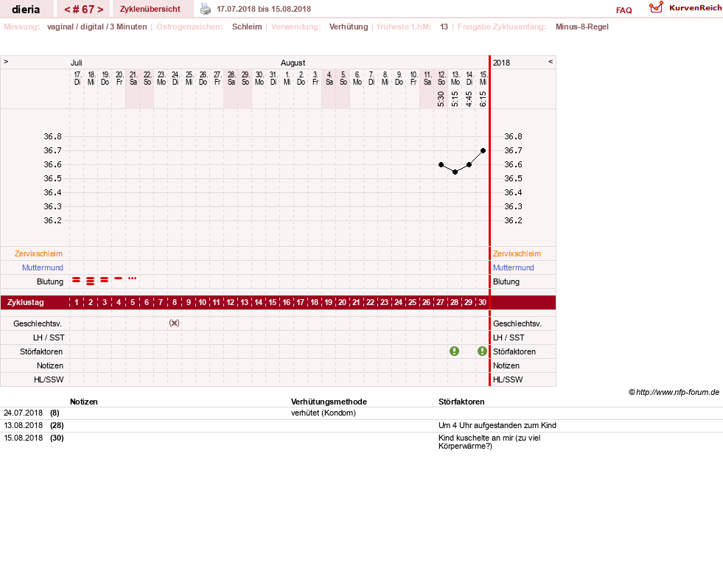Open the Zyklenübersicht tab
The image size is (723, 588).
(150, 10)
